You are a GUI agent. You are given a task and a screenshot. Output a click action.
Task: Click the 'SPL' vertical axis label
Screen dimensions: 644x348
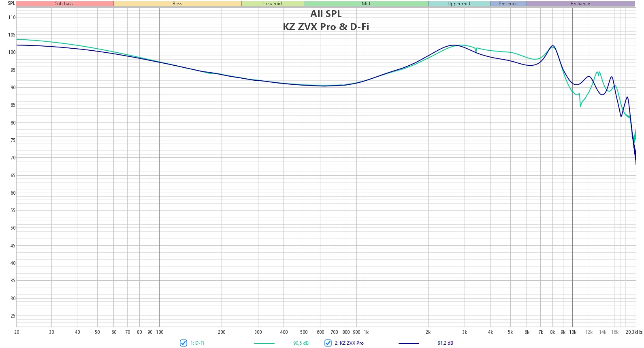point(11,3)
